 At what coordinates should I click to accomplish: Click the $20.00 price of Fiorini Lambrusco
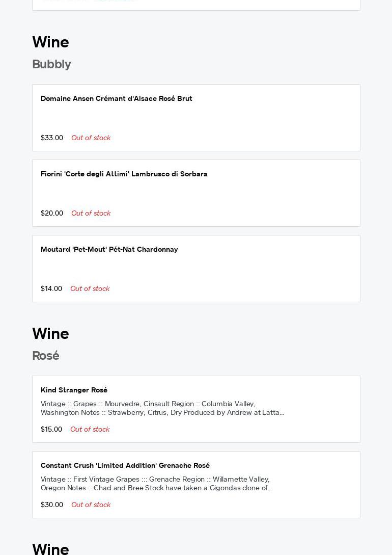[x=52, y=213]
